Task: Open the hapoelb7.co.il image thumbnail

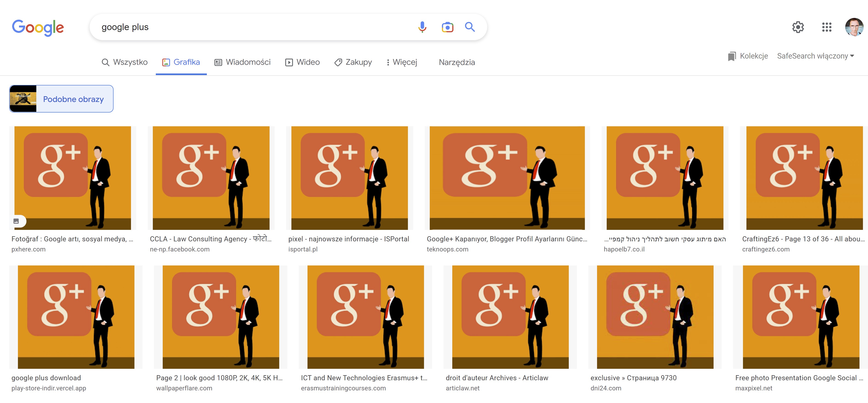Action: point(665,178)
